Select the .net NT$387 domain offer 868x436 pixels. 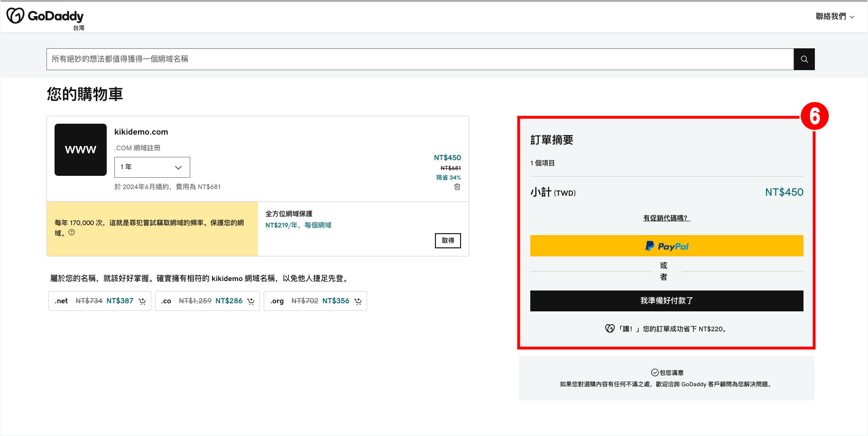point(100,301)
